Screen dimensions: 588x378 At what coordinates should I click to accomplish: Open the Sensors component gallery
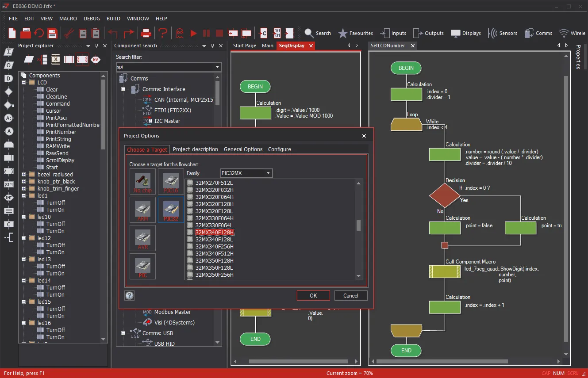click(503, 33)
